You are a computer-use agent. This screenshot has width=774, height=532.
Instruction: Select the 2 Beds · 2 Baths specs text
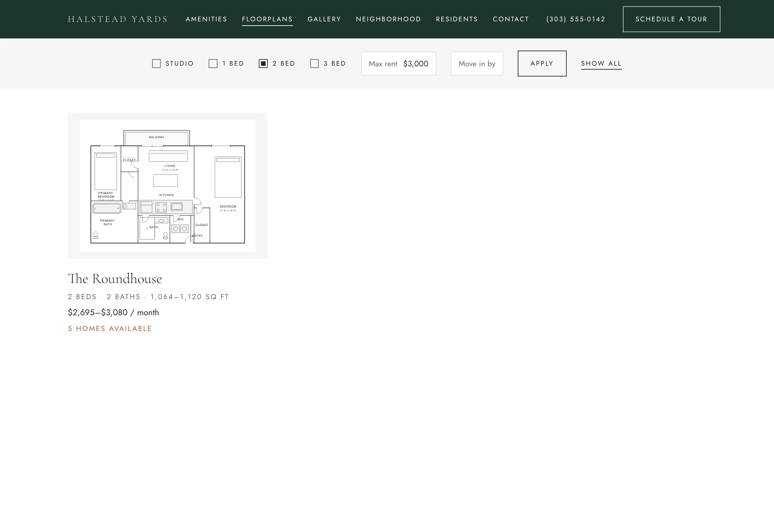(148, 297)
